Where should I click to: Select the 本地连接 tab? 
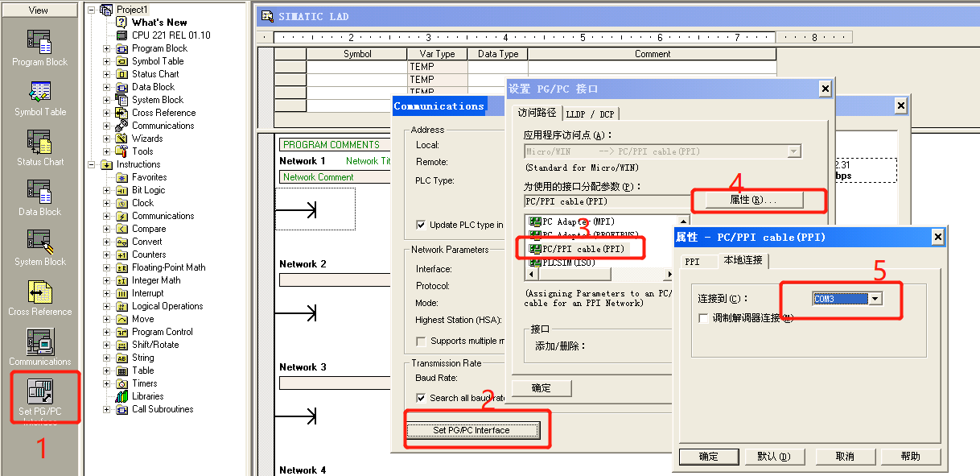(742, 260)
